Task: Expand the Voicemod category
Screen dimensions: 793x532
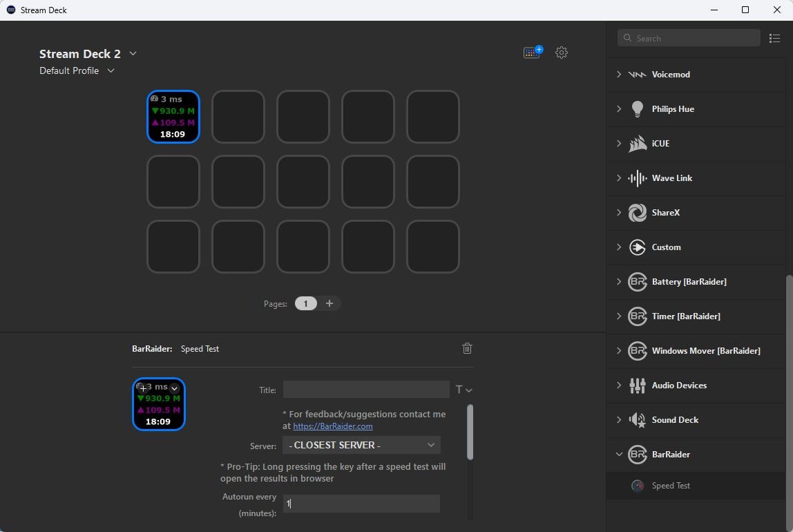Action: pyautogui.click(x=619, y=75)
